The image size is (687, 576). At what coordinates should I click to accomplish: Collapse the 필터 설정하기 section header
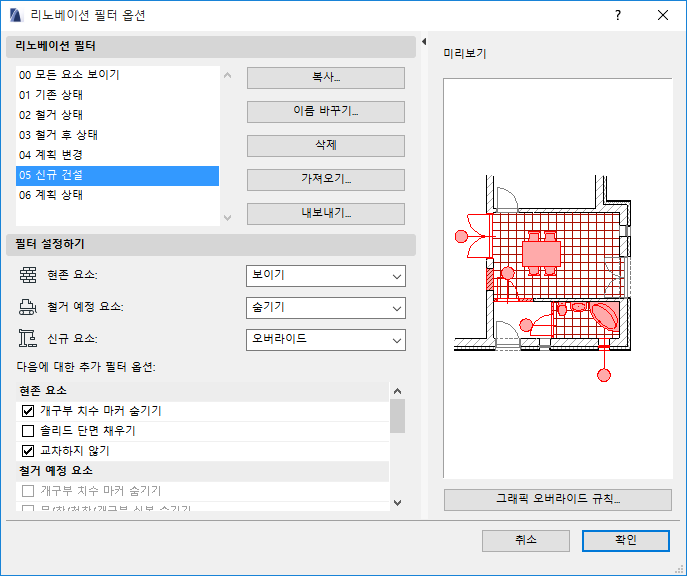tap(211, 245)
